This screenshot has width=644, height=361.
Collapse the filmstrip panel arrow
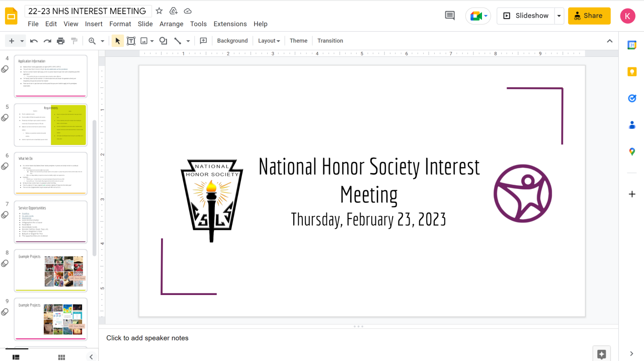91,357
